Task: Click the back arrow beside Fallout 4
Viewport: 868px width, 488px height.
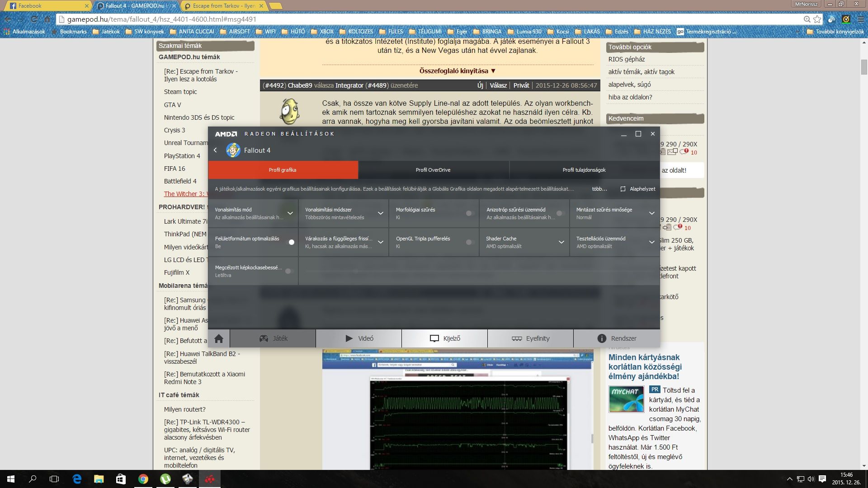Action: click(x=215, y=150)
